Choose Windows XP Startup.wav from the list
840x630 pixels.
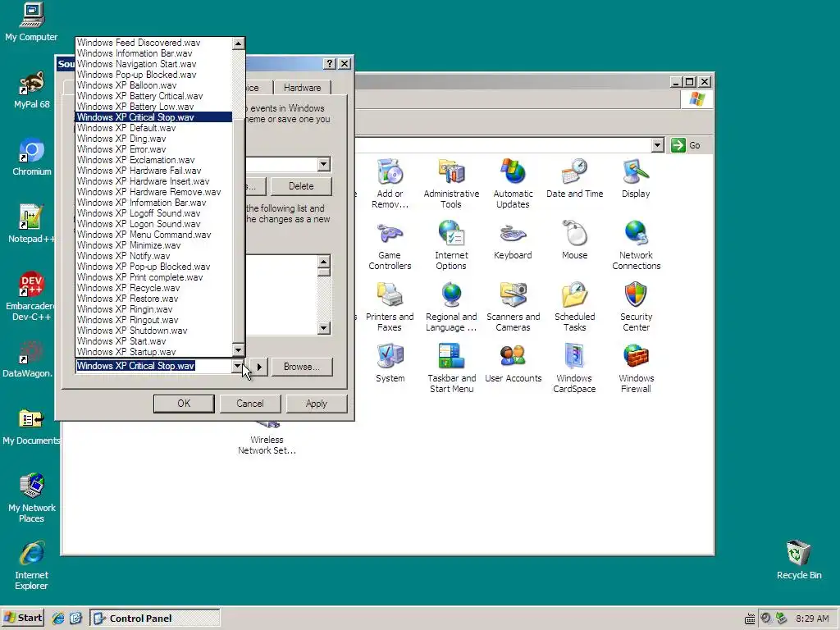(153, 352)
